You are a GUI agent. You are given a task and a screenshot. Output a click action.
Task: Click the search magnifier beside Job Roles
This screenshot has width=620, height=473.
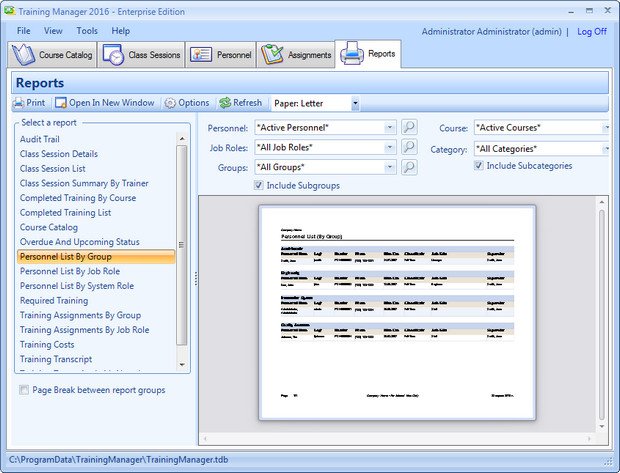(409, 147)
